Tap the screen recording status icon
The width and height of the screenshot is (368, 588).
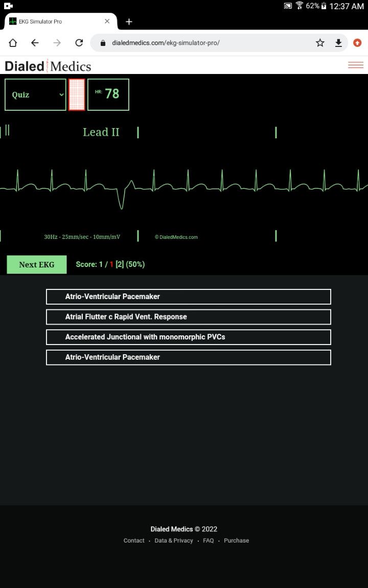pos(8,6)
